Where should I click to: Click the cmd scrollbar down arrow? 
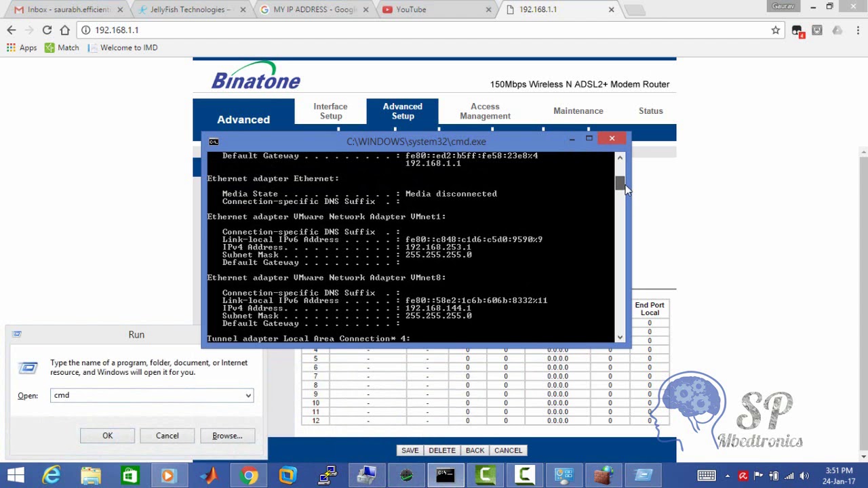coord(620,337)
